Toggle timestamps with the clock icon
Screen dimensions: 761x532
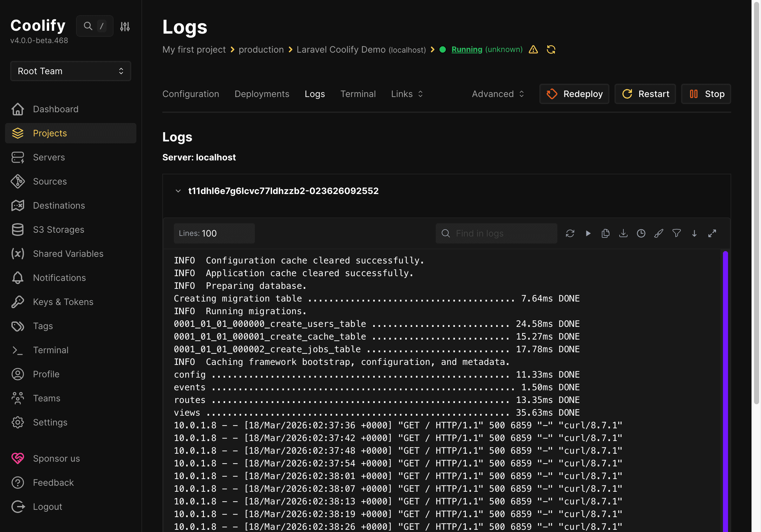[641, 233]
